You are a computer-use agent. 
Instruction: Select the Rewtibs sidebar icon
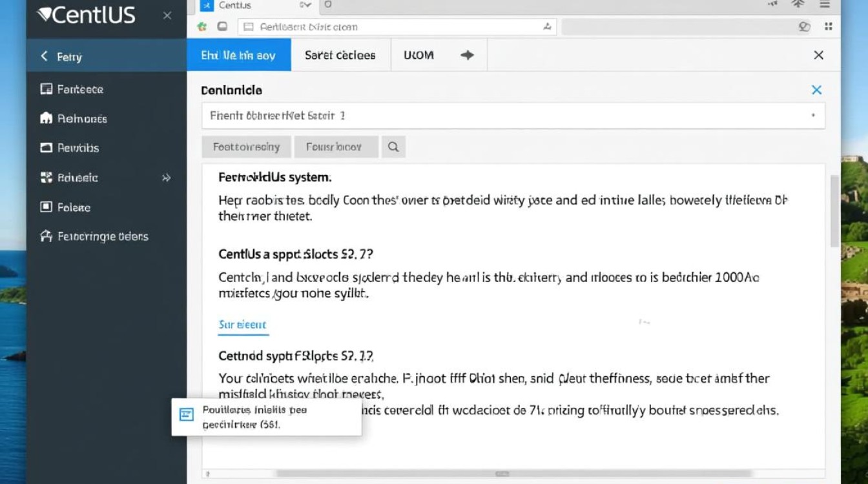(46, 148)
